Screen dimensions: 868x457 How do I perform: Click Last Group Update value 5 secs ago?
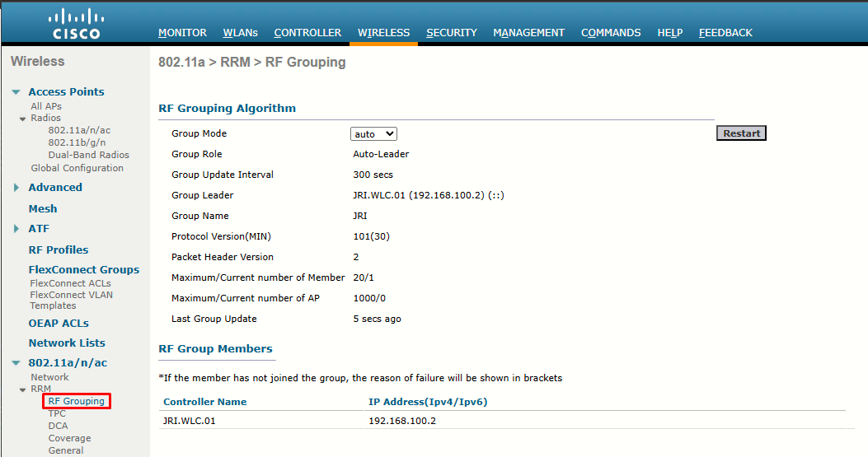coord(377,319)
